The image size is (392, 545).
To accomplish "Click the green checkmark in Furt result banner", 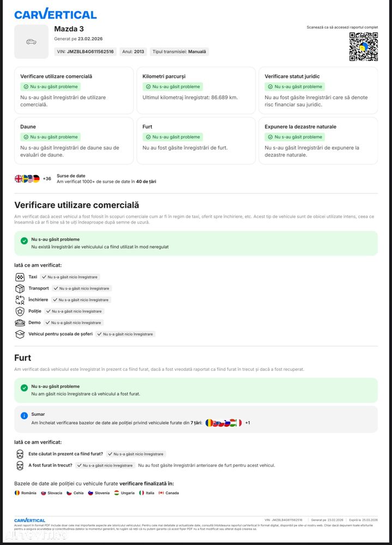I will (x=24, y=387).
